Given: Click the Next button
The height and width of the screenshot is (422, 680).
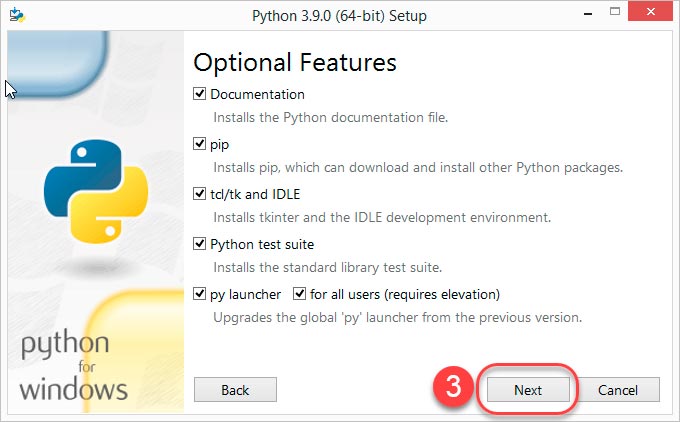Looking at the screenshot, I should (528, 389).
